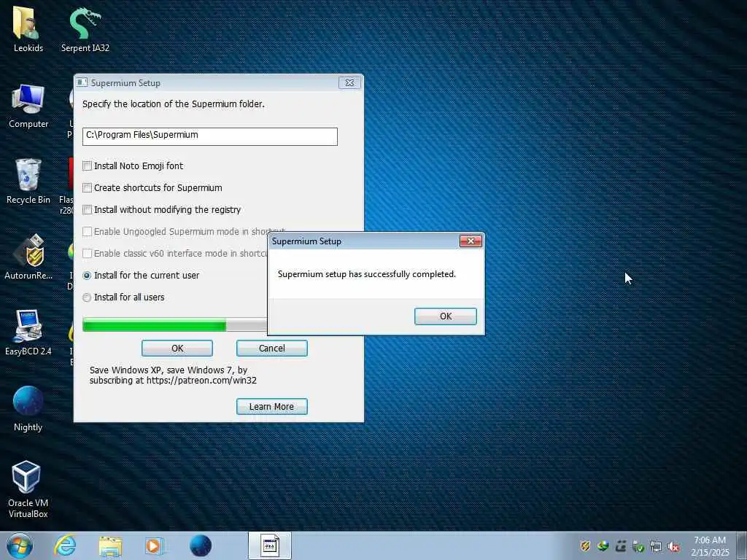Viewport: 747px width, 560px height.
Task: Open Windows Media Player from the taskbar
Action: [154, 545]
